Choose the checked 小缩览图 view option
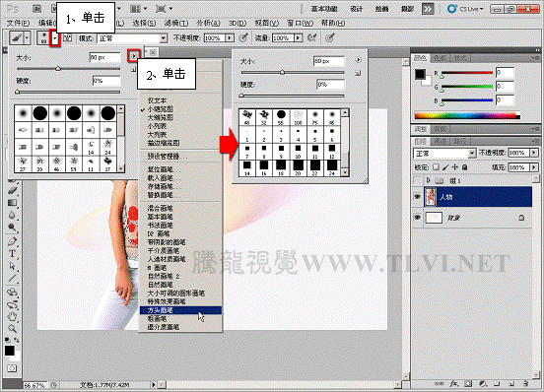The height and width of the screenshot is (392, 544). (x=160, y=108)
